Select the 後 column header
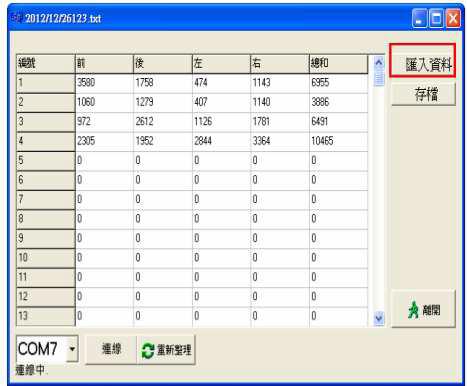 (163, 64)
